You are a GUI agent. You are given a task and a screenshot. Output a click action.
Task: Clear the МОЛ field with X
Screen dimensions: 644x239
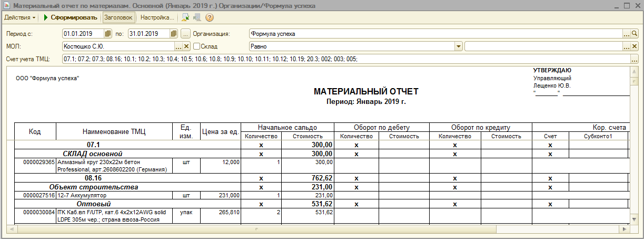186,46
